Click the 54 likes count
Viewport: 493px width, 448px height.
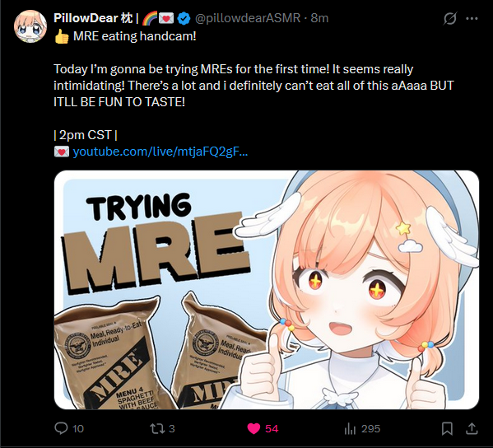point(272,428)
